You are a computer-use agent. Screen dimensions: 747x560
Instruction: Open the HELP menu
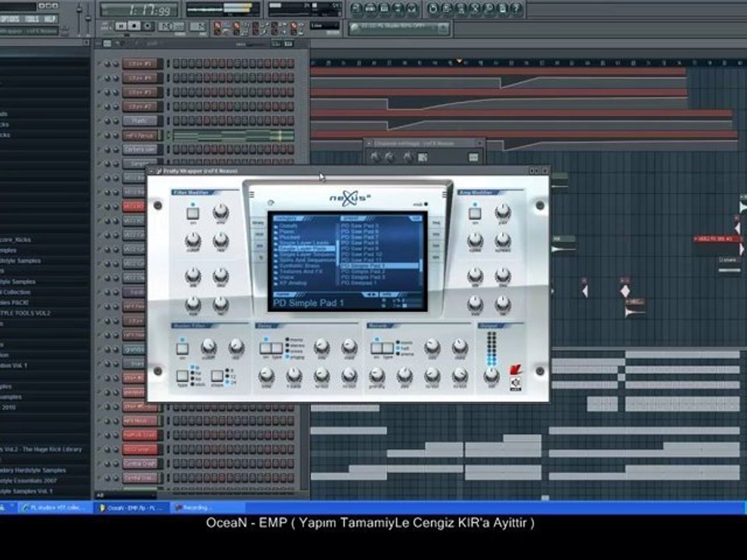click(50, 19)
